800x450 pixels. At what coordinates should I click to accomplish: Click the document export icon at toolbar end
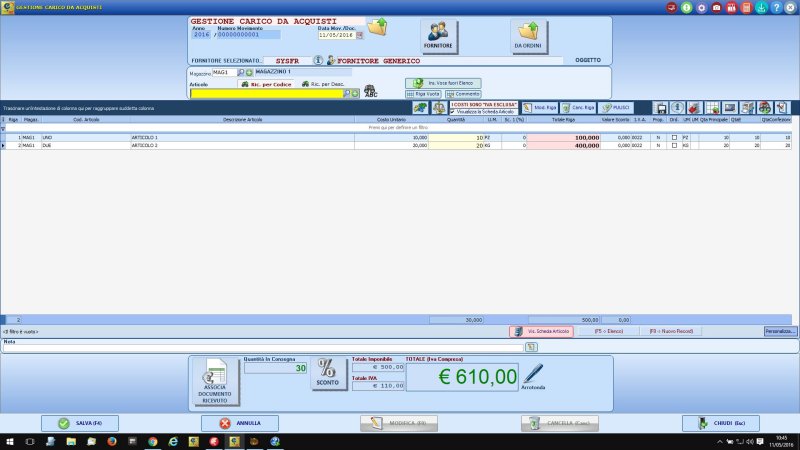click(782, 108)
